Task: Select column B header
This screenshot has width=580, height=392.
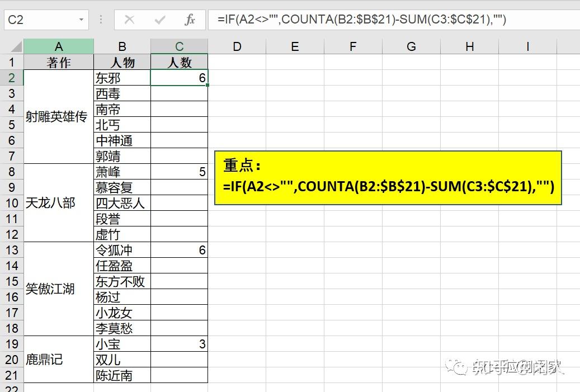Action: (x=122, y=46)
